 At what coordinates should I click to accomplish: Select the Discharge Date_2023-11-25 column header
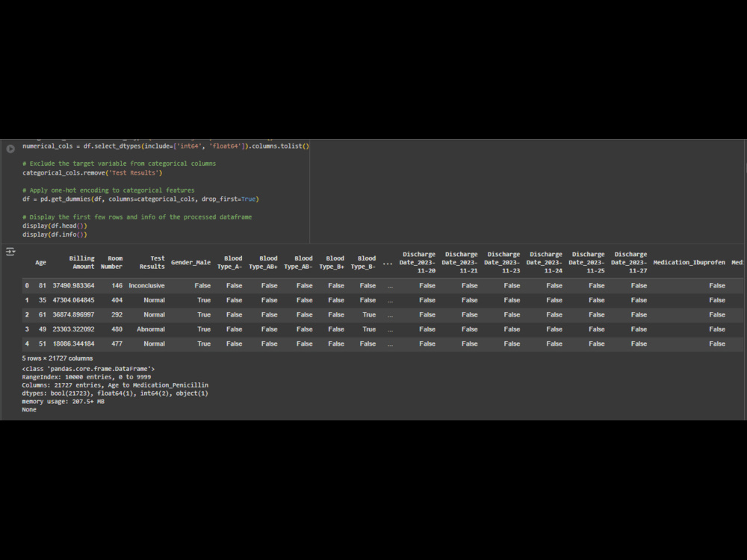tap(587, 262)
